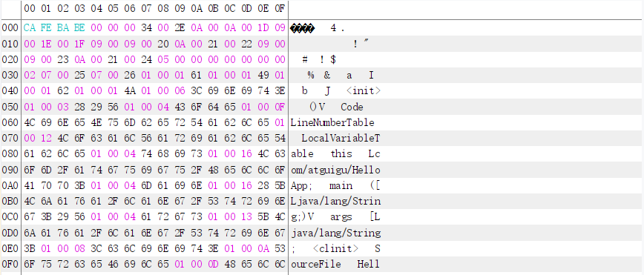Click the 2E byte in row 000
The height and width of the screenshot is (275, 644).
pyautogui.click(x=180, y=28)
